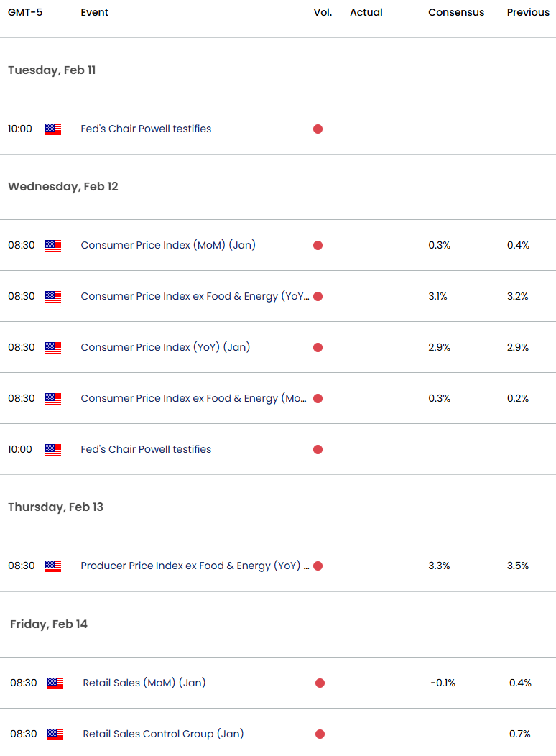Open the Retail Sales (MoM) (Jan) event details
This screenshot has height=756, width=556.
tap(144, 683)
